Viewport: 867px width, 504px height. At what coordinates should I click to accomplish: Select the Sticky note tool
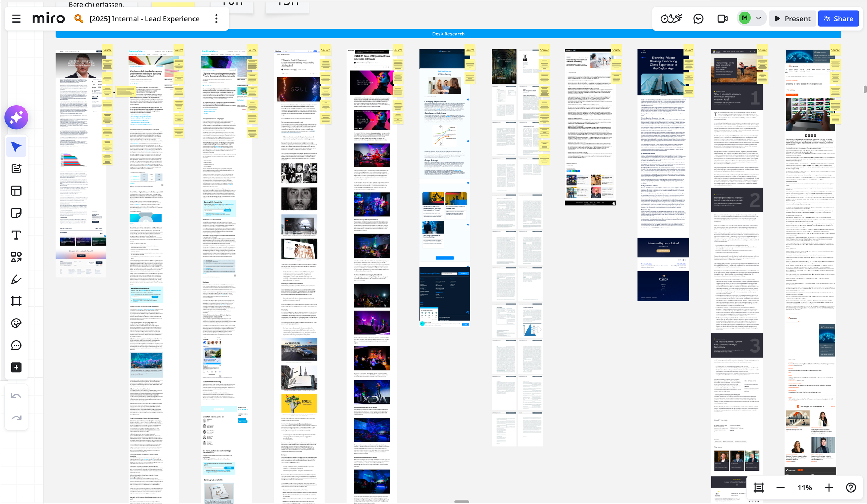point(16,213)
